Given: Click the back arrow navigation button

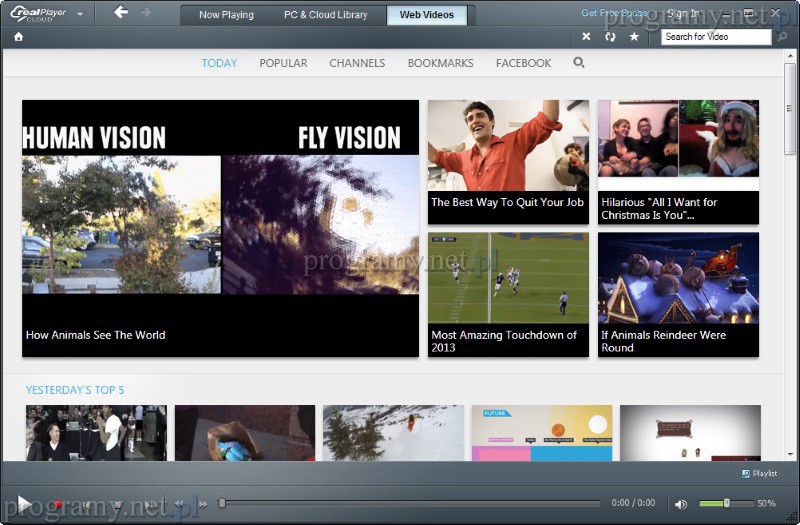Looking at the screenshot, I should (121, 13).
